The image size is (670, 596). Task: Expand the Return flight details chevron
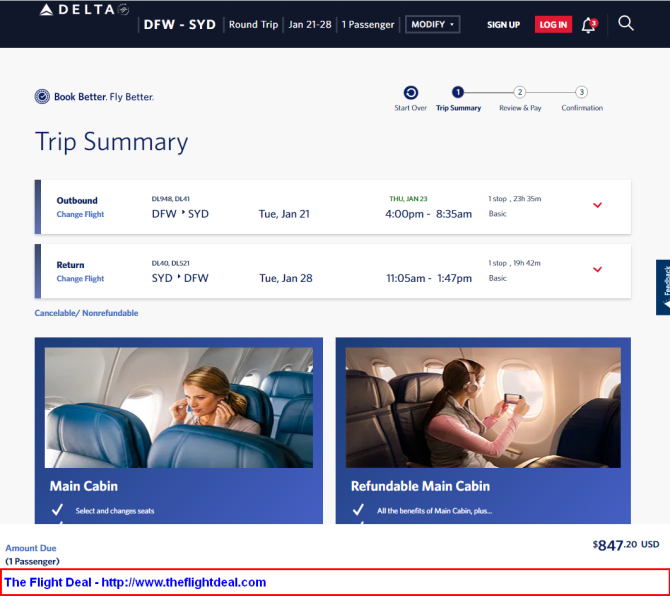pyautogui.click(x=597, y=269)
